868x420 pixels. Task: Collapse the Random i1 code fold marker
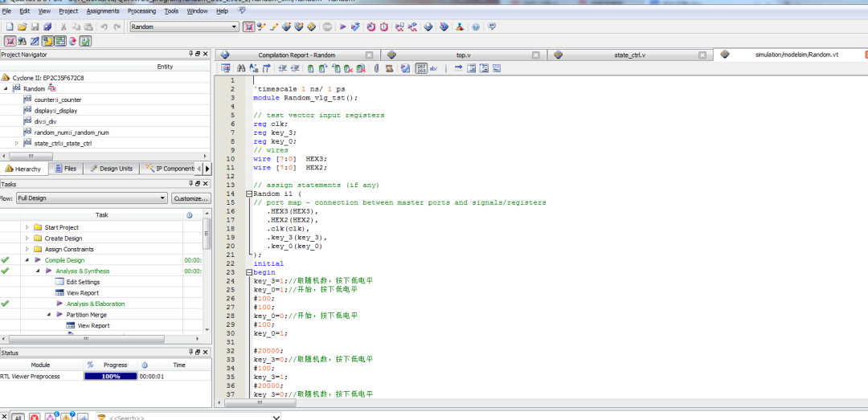click(249, 194)
